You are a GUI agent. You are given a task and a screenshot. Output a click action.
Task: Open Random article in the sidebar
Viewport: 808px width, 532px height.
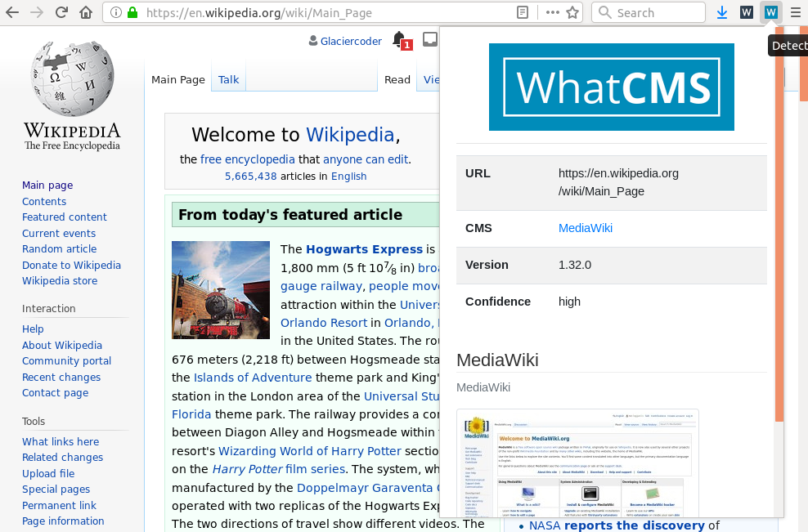[x=59, y=249]
